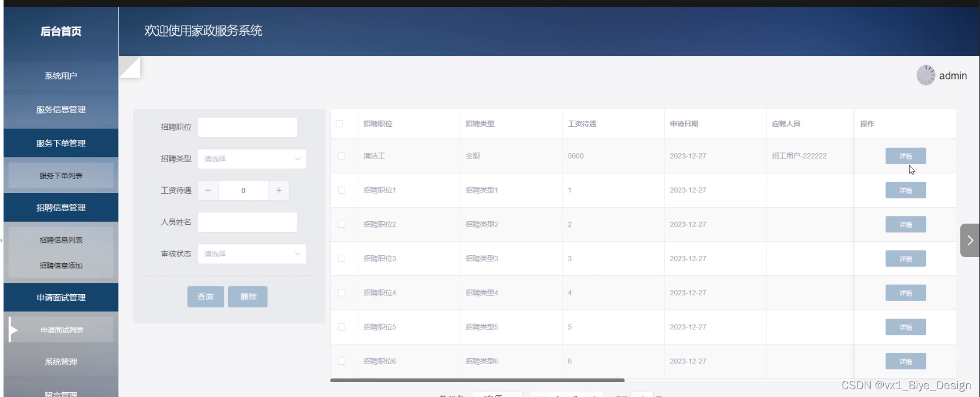Click the folded page corner icon
980x397 pixels.
coord(130,67)
